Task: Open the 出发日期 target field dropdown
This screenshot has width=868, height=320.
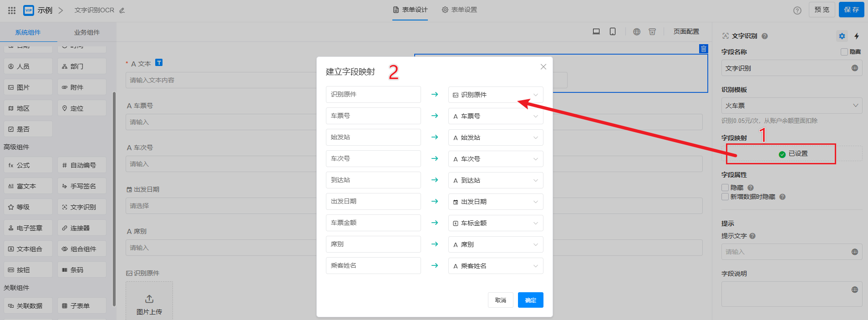Action: pos(495,202)
